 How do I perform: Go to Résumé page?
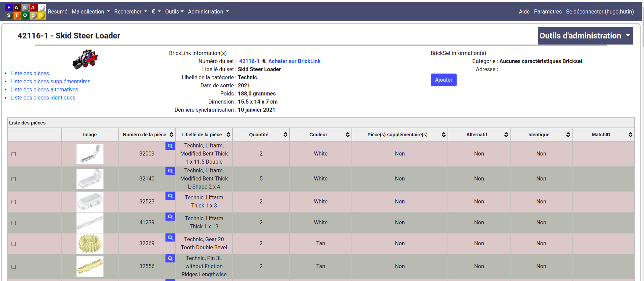tap(58, 11)
